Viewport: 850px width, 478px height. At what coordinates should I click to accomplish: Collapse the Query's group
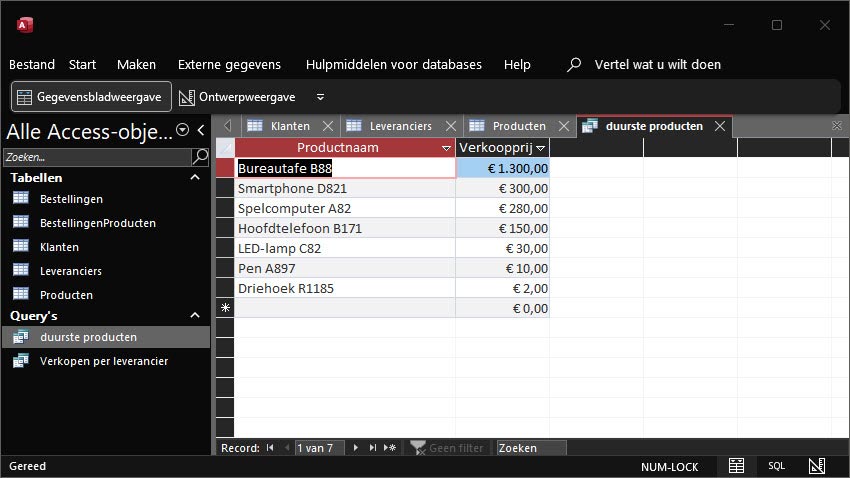[x=195, y=315]
